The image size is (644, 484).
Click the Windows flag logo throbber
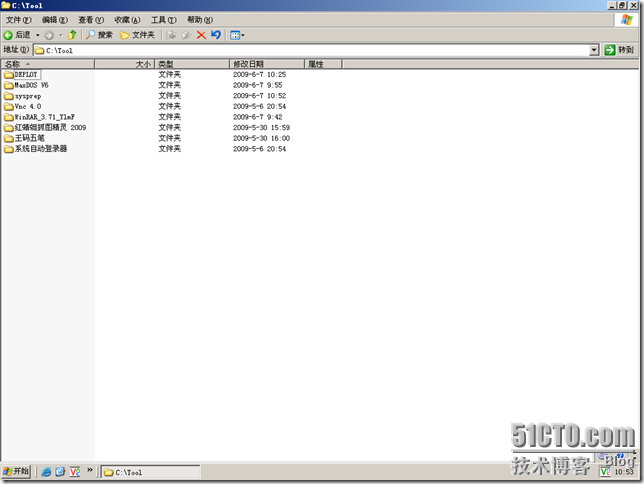pos(627,20)
